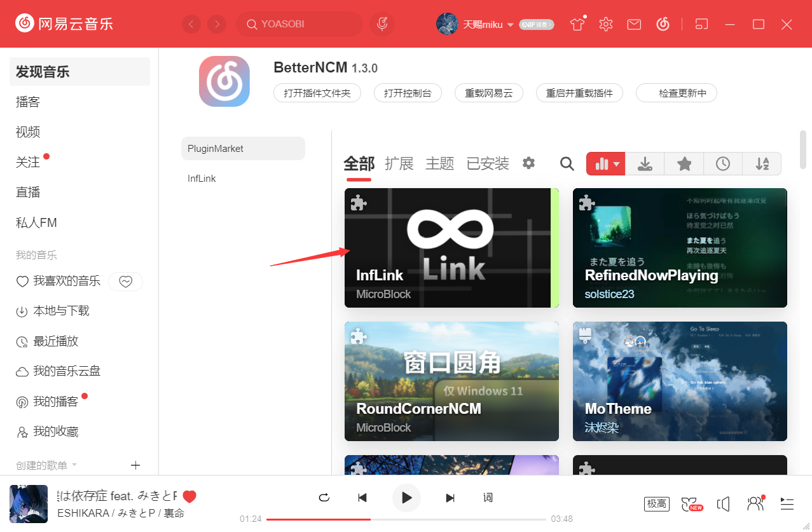Click the VIP renewal badge
The height and width of the screenshot is (532, 812).
click(537, 24)
